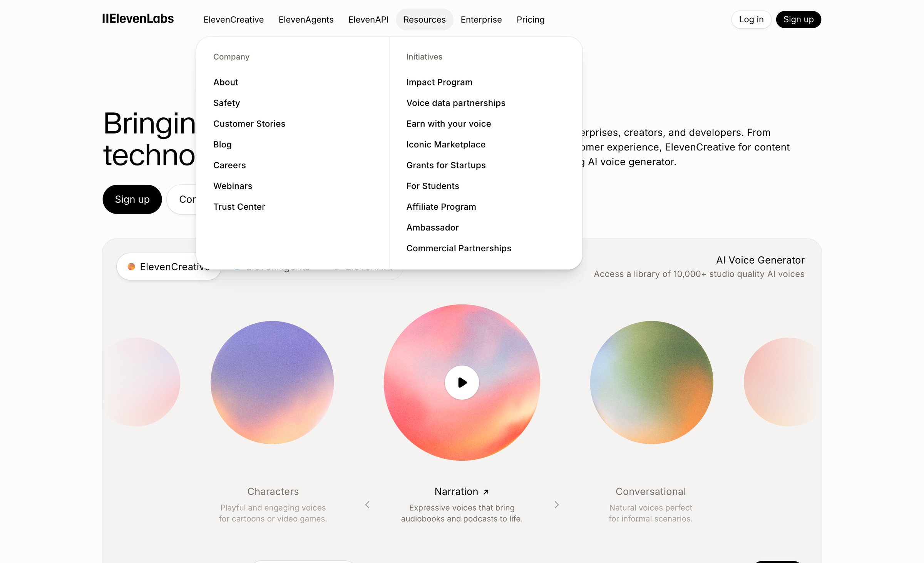Click the faded orb at left edge

[x=141, y=382]
